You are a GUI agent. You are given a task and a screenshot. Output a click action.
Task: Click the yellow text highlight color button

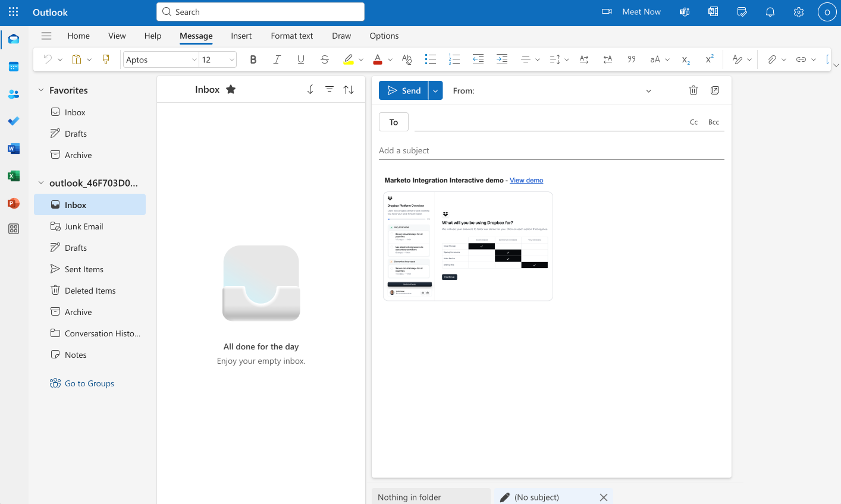(x=349, y=59)
